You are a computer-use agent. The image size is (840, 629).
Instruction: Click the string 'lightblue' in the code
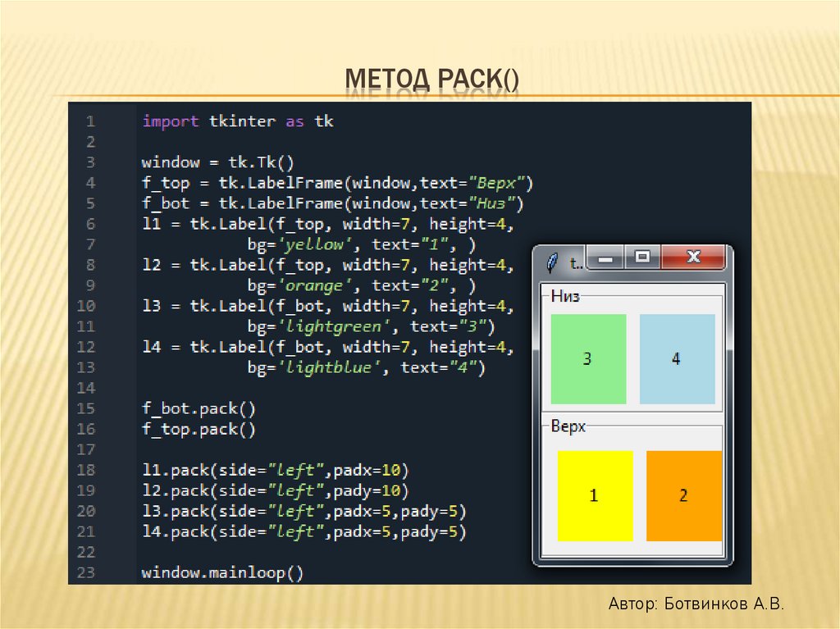[329, 367]
